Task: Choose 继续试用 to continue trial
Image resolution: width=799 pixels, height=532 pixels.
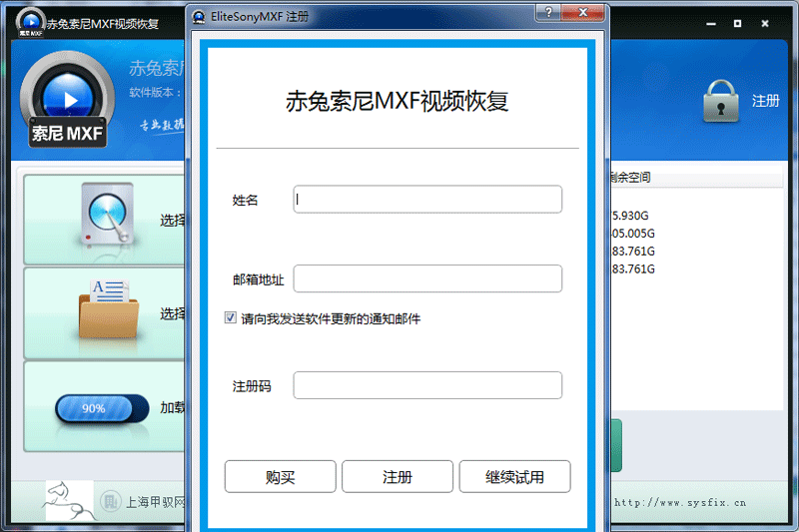Action: [514, 476]
